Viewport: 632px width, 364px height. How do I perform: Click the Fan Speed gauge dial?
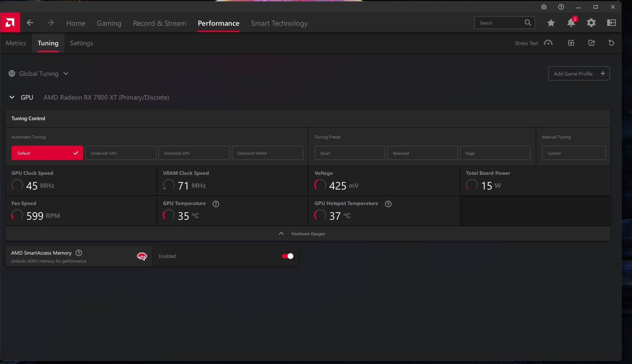[17, 215]
